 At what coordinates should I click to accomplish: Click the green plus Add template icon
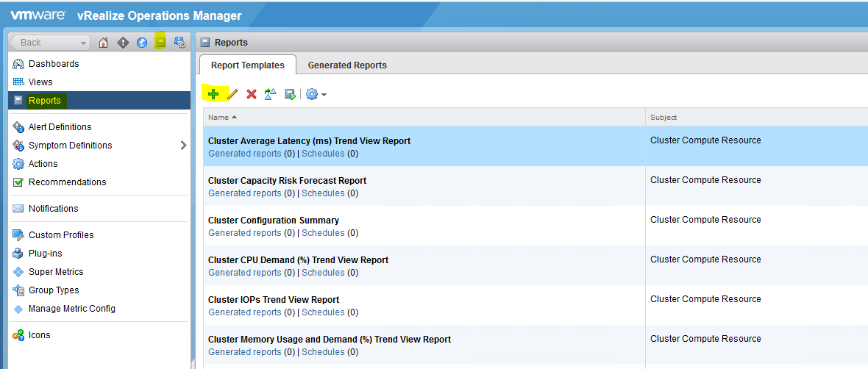[x=213, y=94]
